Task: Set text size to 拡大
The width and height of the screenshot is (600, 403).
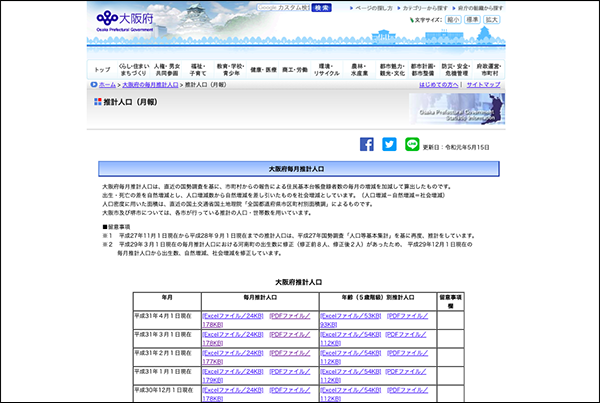Action: tap(491, 19)
